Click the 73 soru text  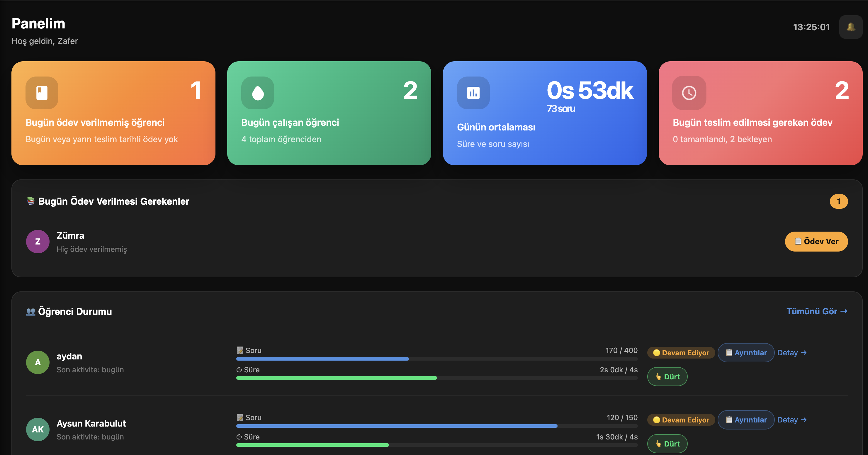[561, 108]
